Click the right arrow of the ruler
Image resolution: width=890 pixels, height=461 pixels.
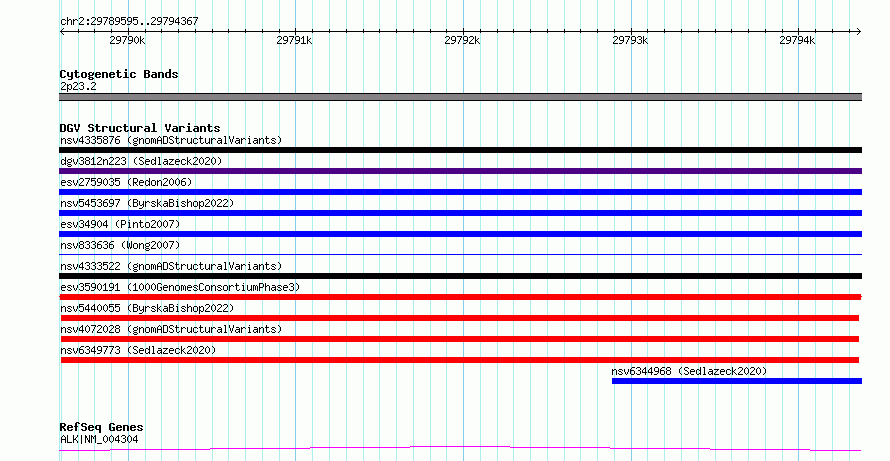859,31
